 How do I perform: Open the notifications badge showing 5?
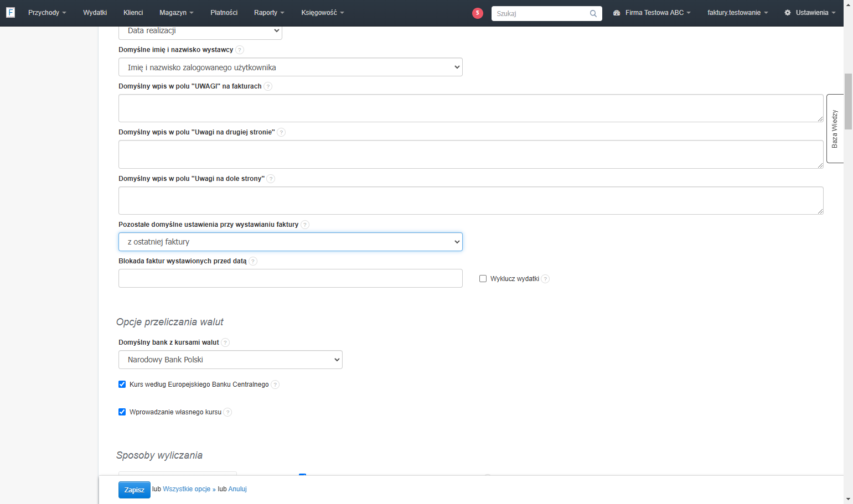click(x=478, y=13)
